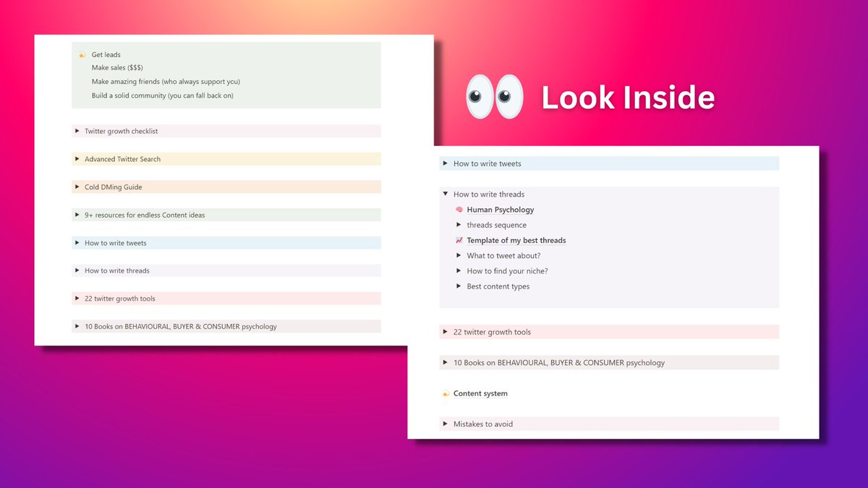
Task: Expand the What to tweet about? arrow
Action: click(459, 256)
